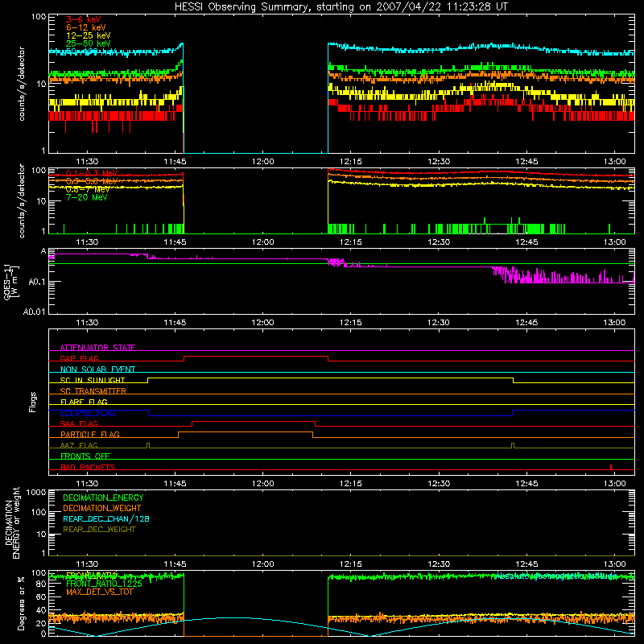Click the REAR_DEC_WEIGHT legend label
This screenshot has height=644, width=644.
[99, 530]
